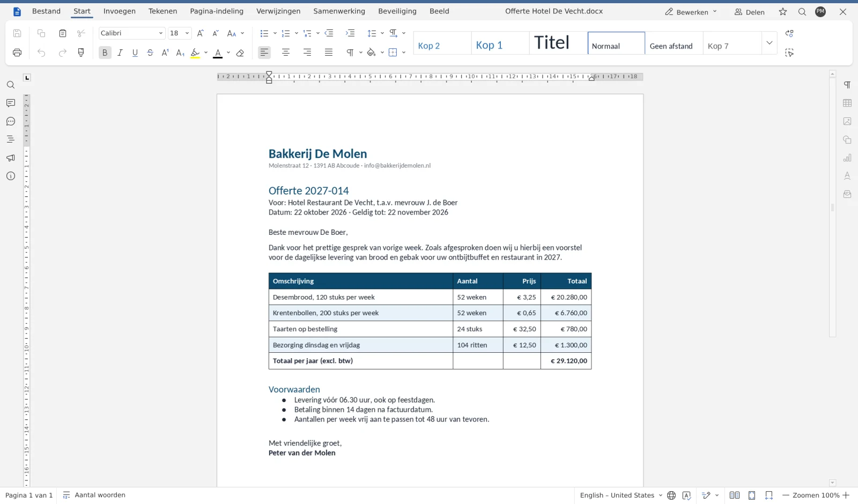Open the Feedback megaphone icon

click(x=11, y=158)
